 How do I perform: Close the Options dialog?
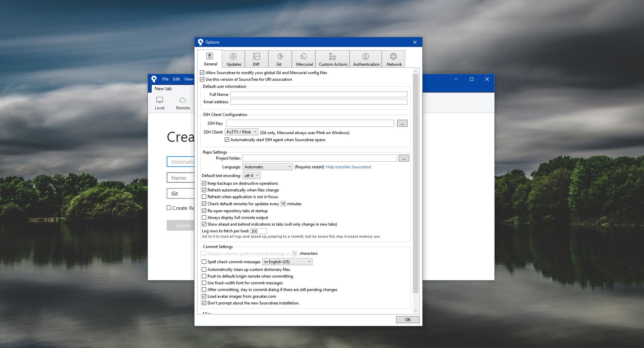point(415,42)
